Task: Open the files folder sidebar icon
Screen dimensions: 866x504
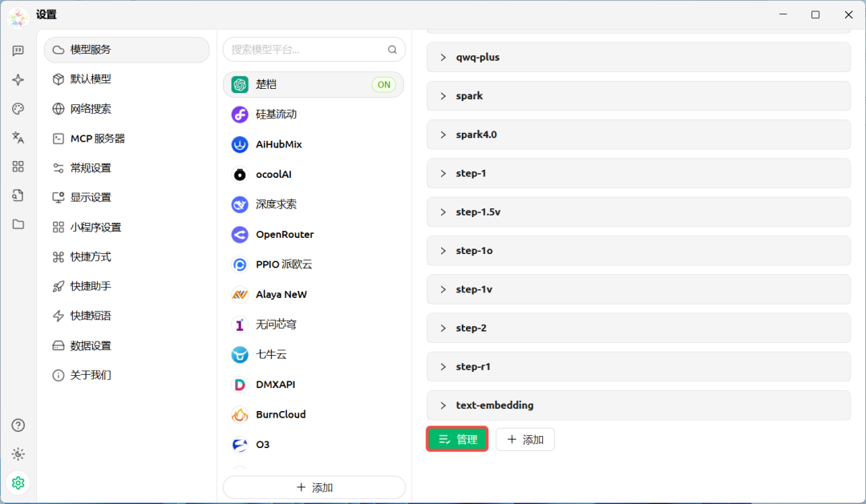Action: (18, 224)
